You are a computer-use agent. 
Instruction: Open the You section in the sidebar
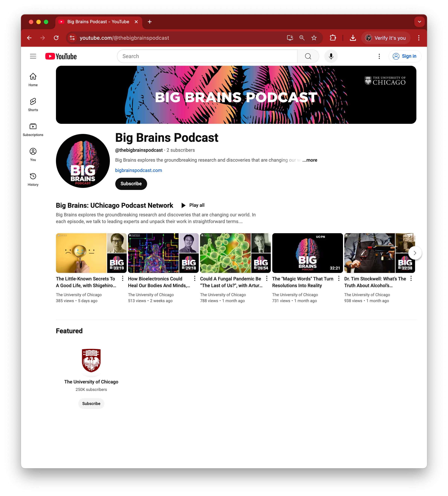pyautogui.click(x=33, y=155)
